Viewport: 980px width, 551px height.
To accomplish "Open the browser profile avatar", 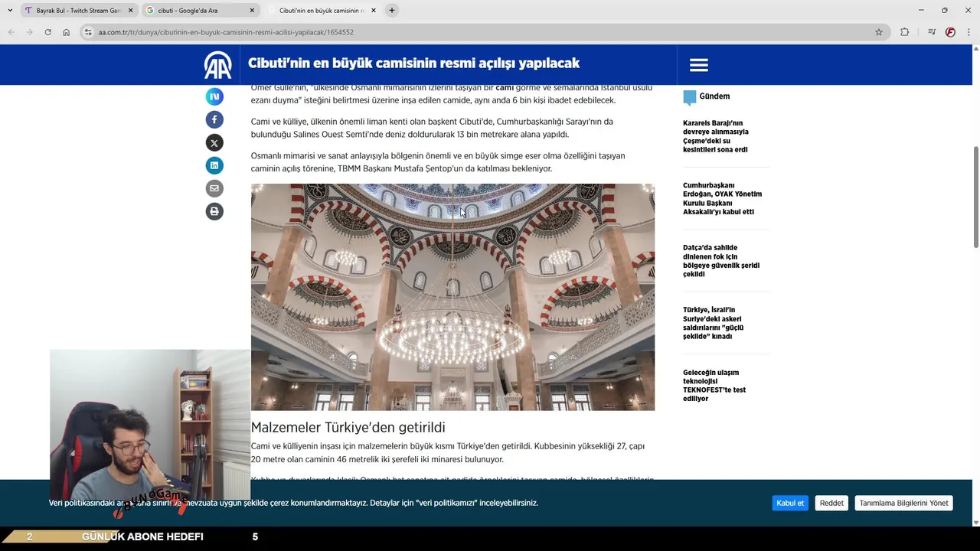I will (x=950, y=32).
